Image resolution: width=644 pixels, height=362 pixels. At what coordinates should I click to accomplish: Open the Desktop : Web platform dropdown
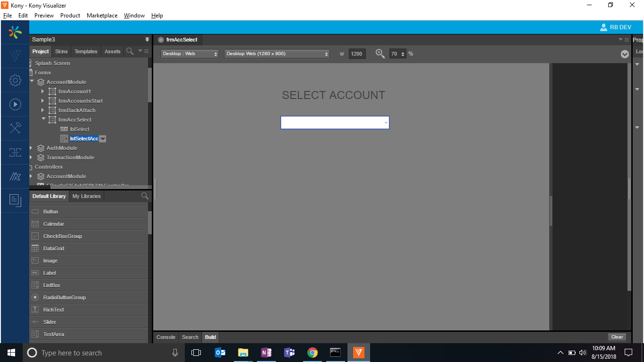(x=190, y=54)
